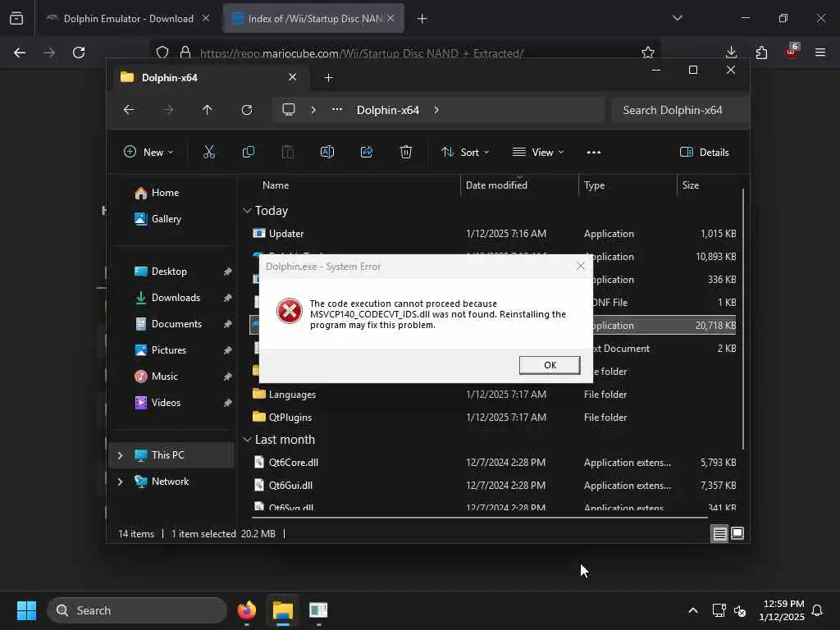The width and height of the screenshot is (840, 630).
Task: Go up one folder level in Explorer
Action: [x=208, y=110]
